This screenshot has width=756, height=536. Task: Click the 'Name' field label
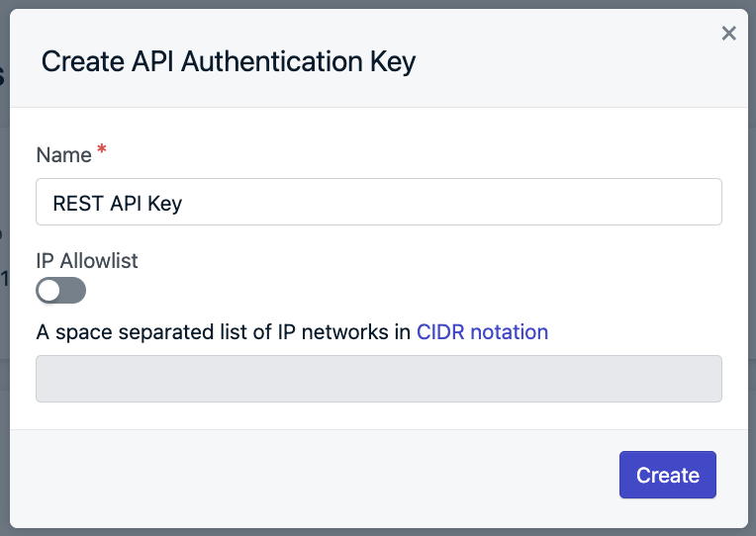click(x=63, y=155)
